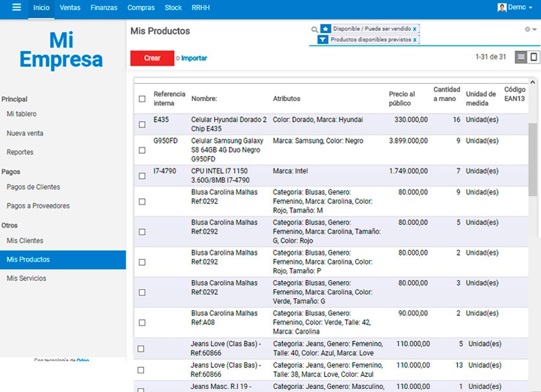This screenshot has width=541, height=392.
Task: Open Reportes in sidebar
Action: click(20, 152)
